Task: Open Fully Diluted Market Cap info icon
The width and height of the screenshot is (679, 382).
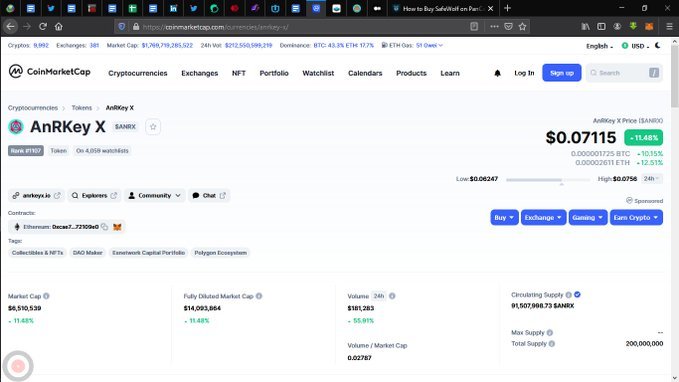Action: (259, 296)
